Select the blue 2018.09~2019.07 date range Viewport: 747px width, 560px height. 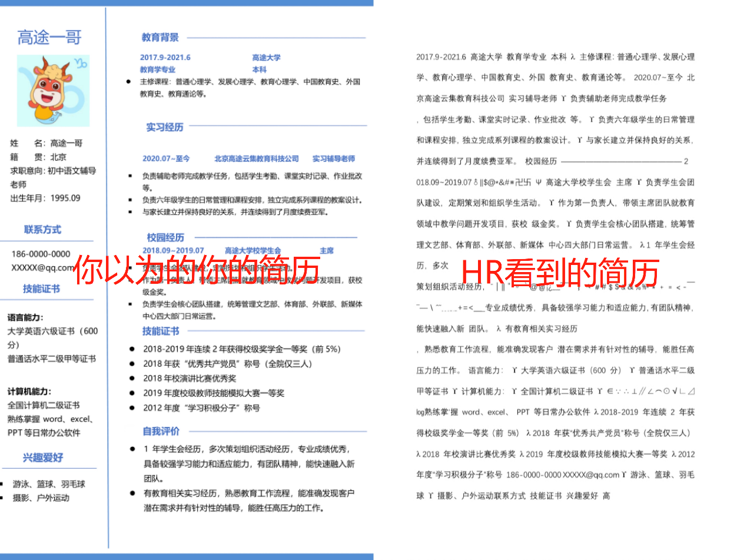(172, 251)
